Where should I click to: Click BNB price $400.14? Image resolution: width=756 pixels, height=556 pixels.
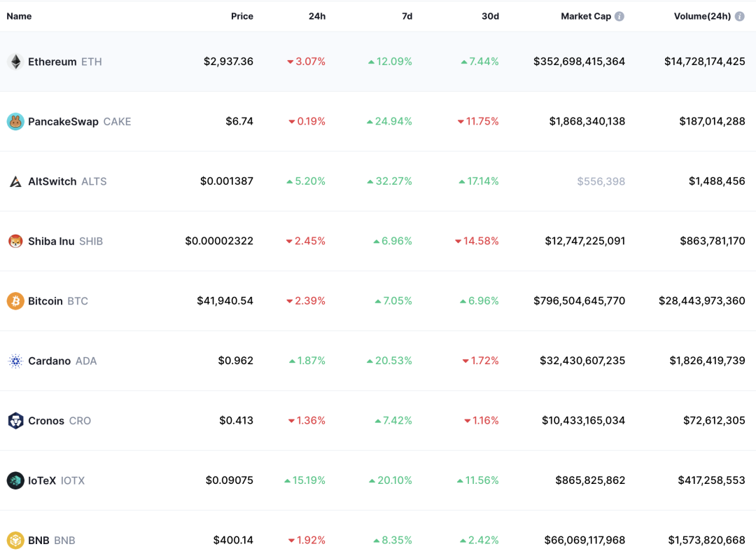tap(233, 540)
